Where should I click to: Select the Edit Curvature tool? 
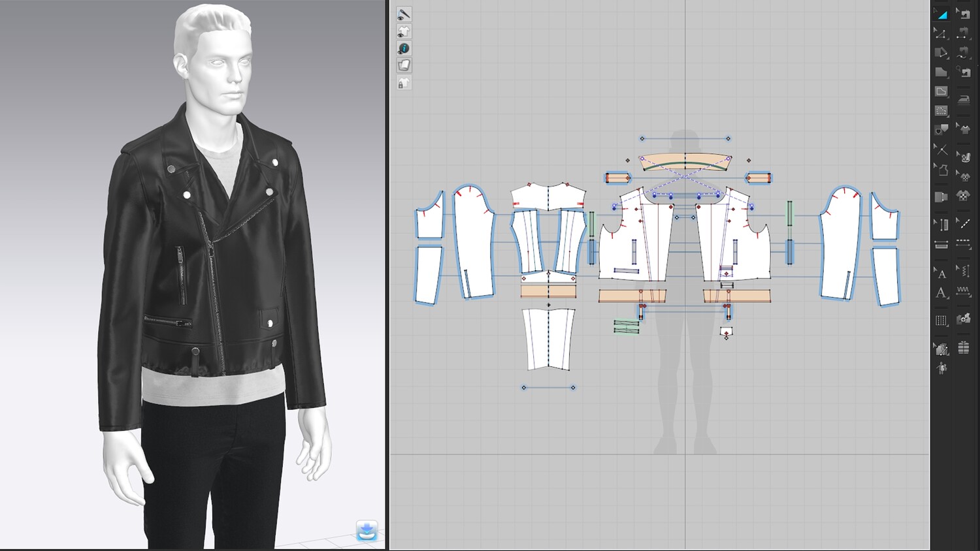click(x=941, y=53)
